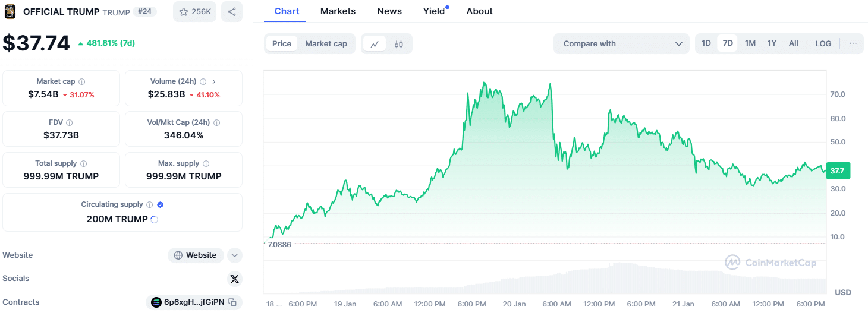Enable LOG scale on chart
This screenshot has width=868, height=316.
823,43
